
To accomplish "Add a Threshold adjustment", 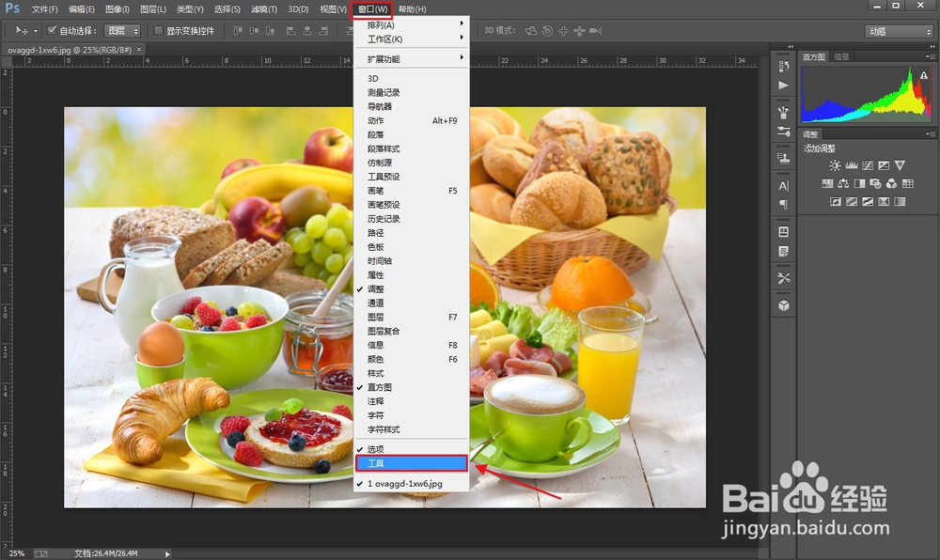I will [x=868, y=202].
